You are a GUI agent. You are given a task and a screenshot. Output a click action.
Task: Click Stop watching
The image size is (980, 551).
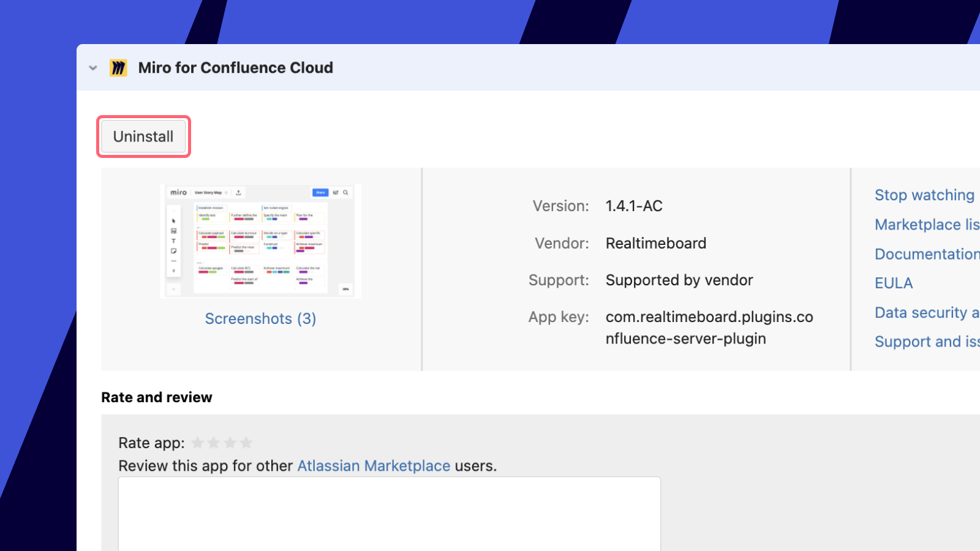tap(924, 195)
